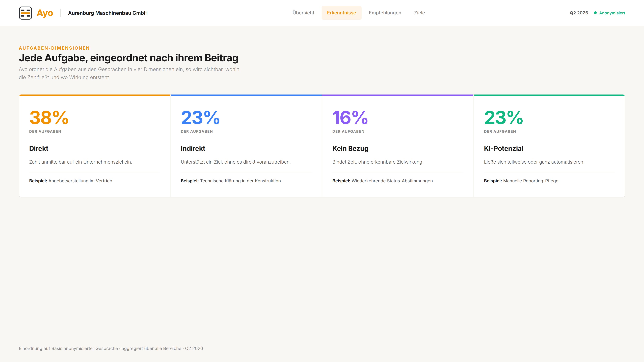
Task: Click the intro paragraph starting 'Ayo ordnet die Aufgaben'
Action: pyautogui.click(x=129, y=73)
